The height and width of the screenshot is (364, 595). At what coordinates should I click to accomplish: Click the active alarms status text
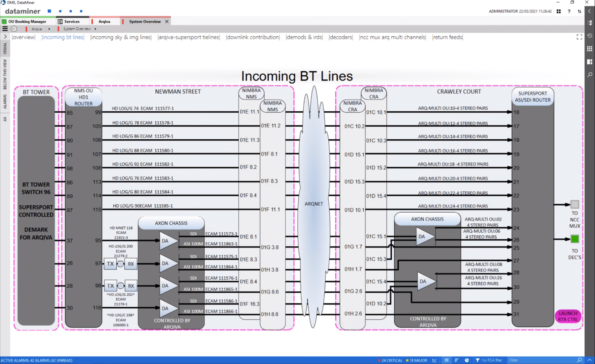click(x=36, y=360)
